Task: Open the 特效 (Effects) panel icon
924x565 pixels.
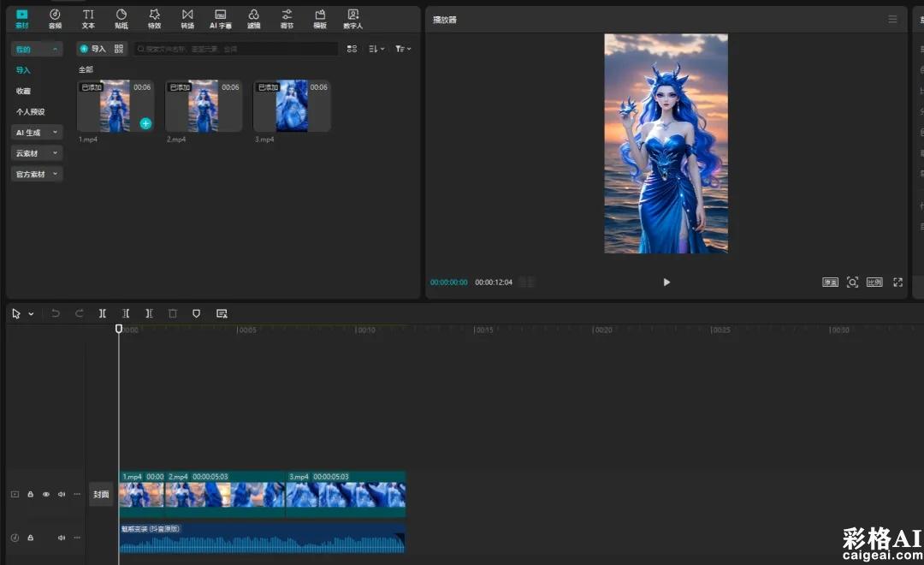Action: 154,15
